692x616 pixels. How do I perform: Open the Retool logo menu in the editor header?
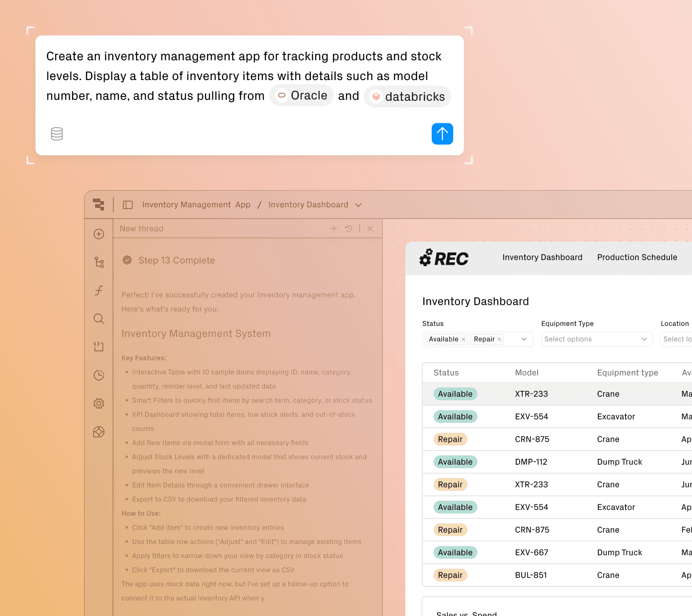point(98,204)
